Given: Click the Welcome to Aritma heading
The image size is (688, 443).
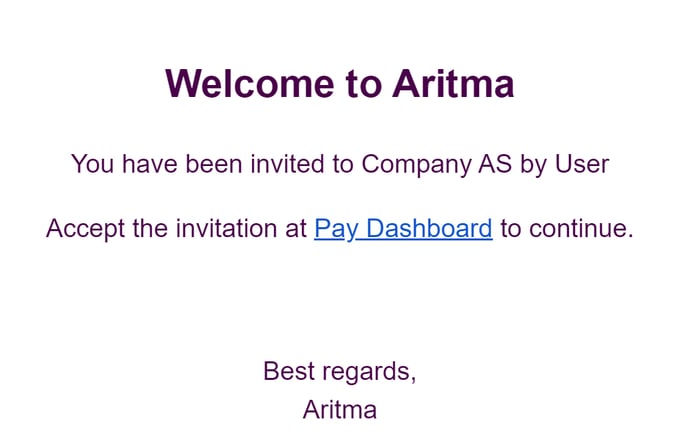Looking at the screenshot, I should 340,83.
